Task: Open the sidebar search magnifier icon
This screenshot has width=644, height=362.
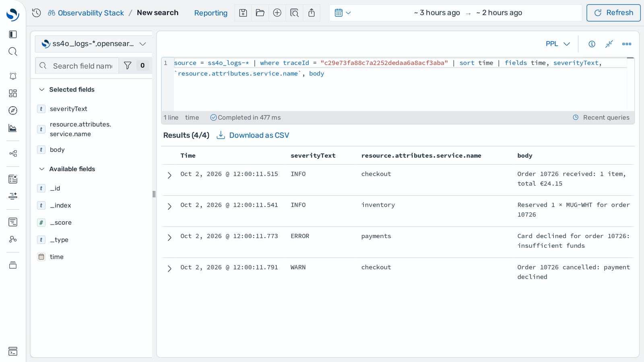Action: [13, 51]
